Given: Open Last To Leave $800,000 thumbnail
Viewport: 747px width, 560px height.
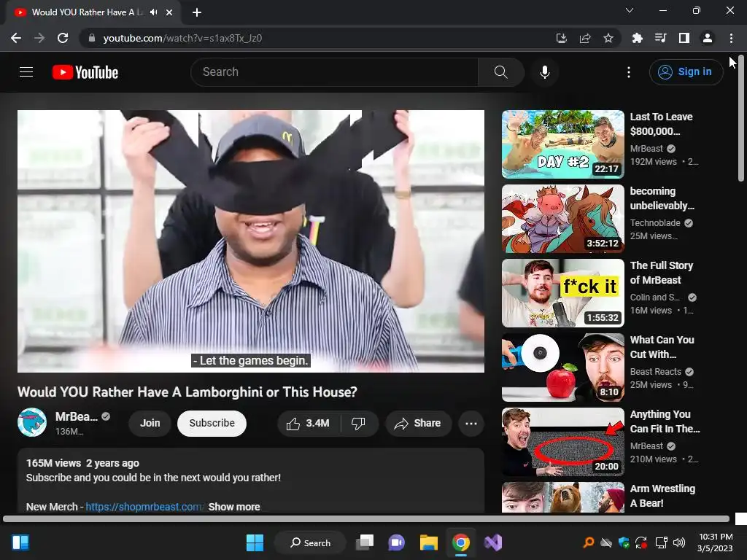Looking at the screenshot, I should 562,144.
